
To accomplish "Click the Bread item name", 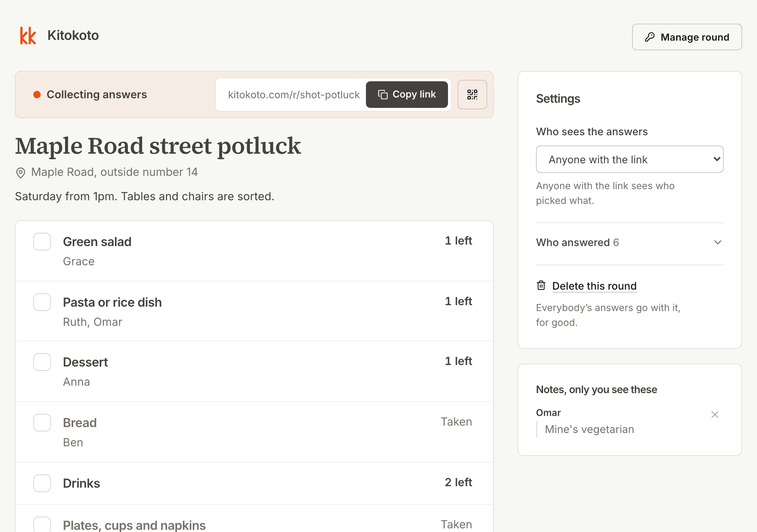I will coord(80,423).
